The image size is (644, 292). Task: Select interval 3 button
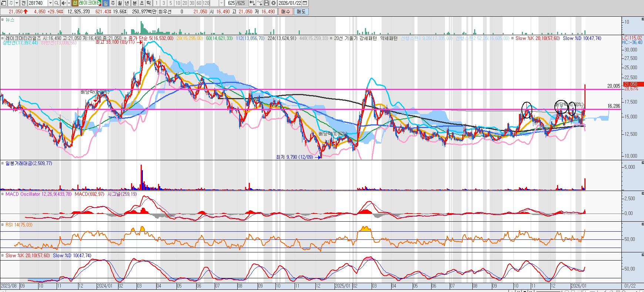[x=164, y=3]
